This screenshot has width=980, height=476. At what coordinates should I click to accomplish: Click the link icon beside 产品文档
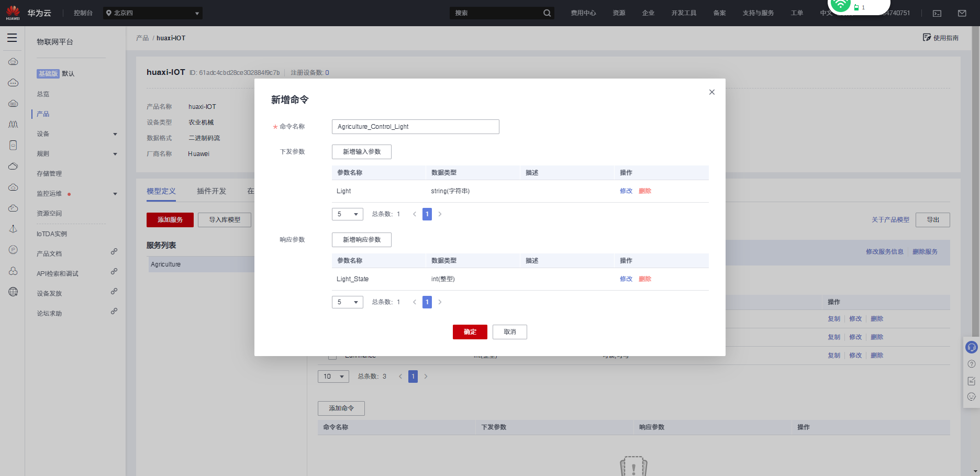(114, 252)
